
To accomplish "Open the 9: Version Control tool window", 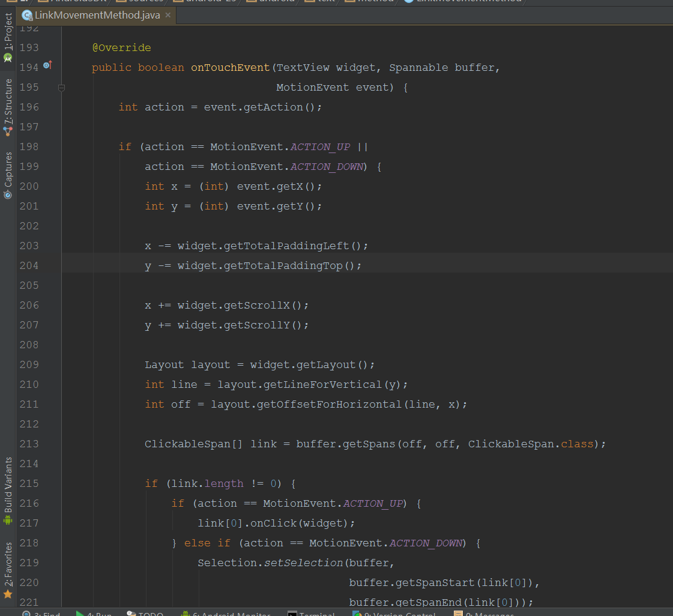I will [394, 614].
